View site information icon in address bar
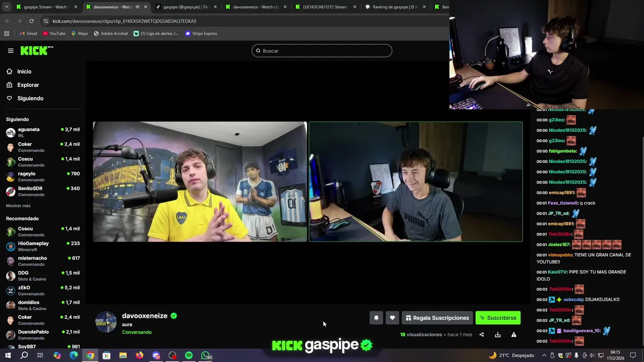Screen dimensions: 644x362 click(46, 21)
